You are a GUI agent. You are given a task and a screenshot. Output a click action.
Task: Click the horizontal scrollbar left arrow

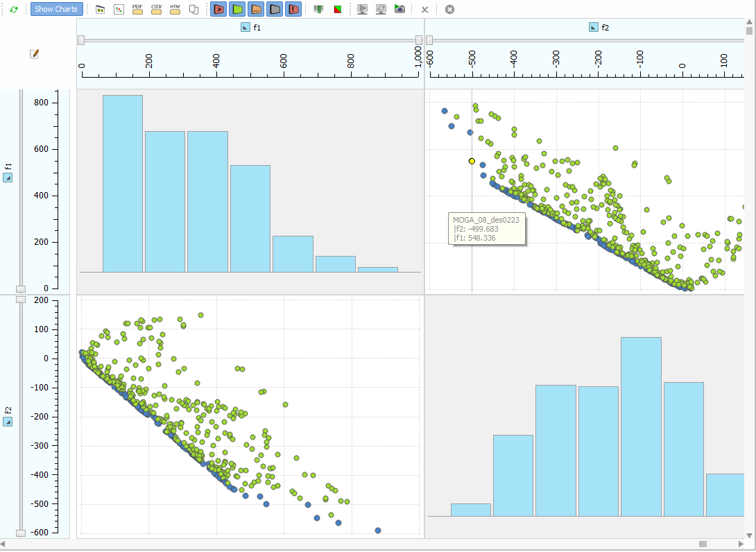click(x=3, y=544)
